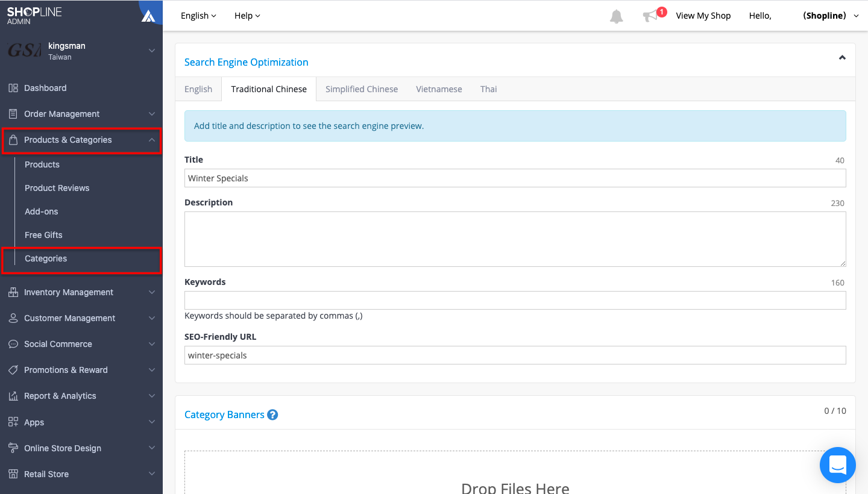Click the kingsman shop logo
The width and height of the screenshot is (868, 494).
25,51
